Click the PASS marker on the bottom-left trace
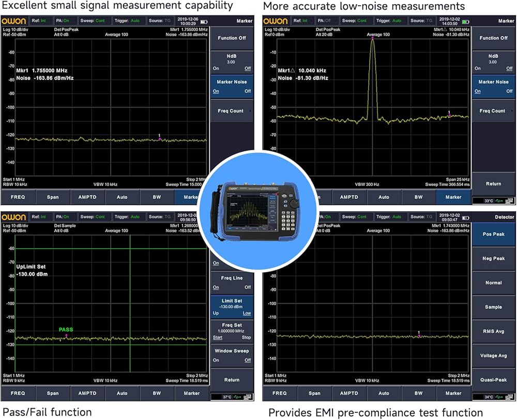 [66, 336]
